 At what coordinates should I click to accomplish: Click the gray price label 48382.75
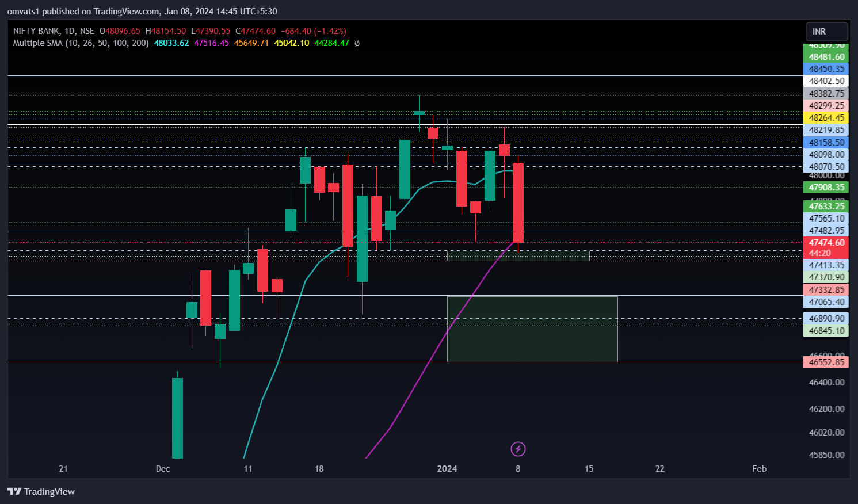point(826,94)
